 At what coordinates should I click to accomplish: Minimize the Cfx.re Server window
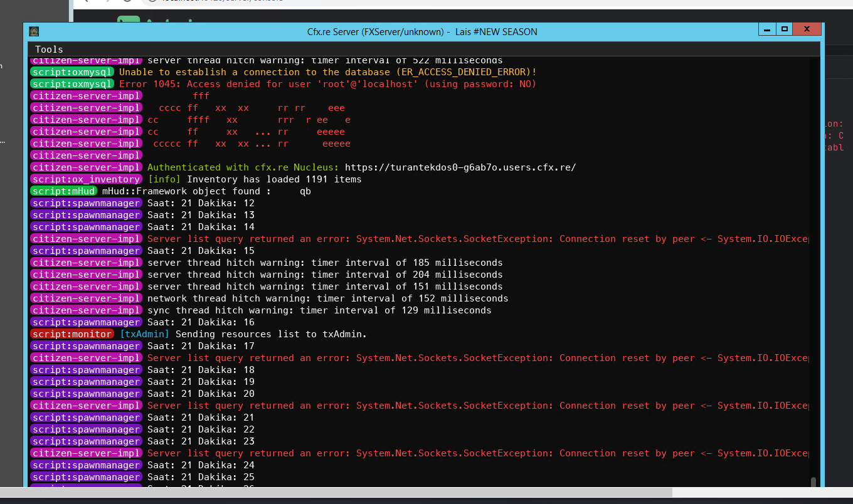tap(767, 29)
